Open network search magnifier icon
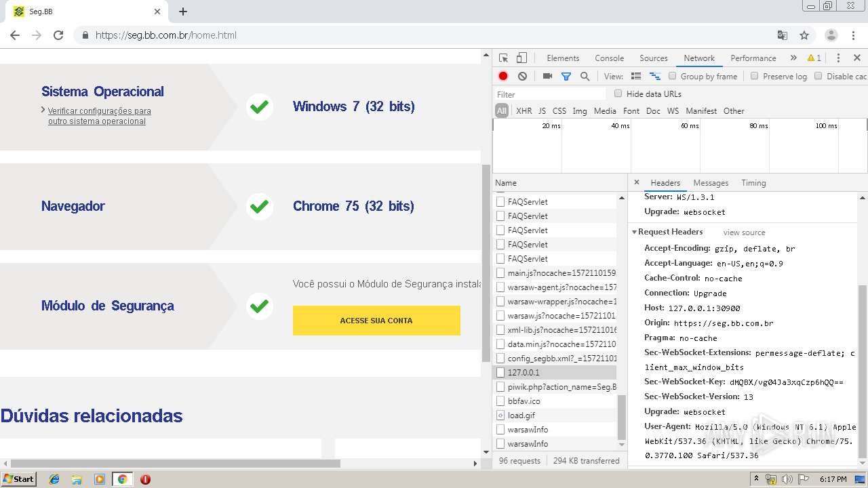868x488 pixels. click(585, 77)
